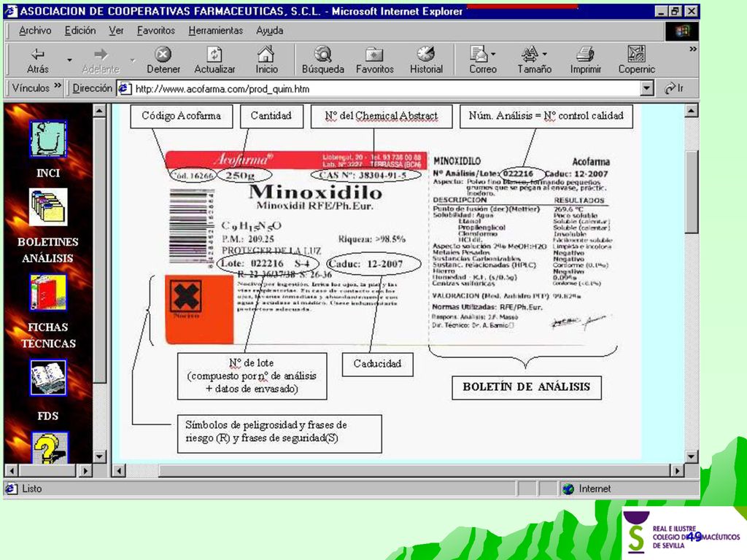The height and width of the screenshot is (560, 747).
Task: Open the Boletines Análisis folder icon
Action: click(x=48, y=207)
